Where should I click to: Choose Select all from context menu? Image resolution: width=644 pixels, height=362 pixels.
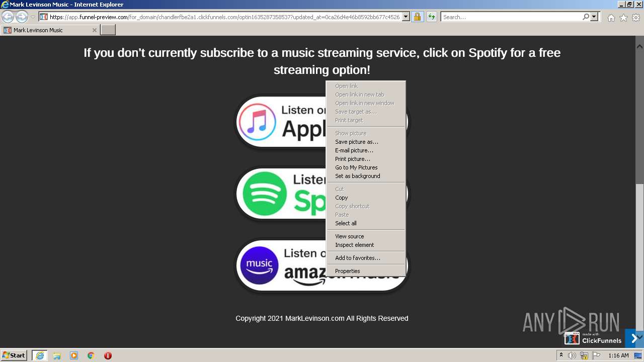[x=366, y=223]
